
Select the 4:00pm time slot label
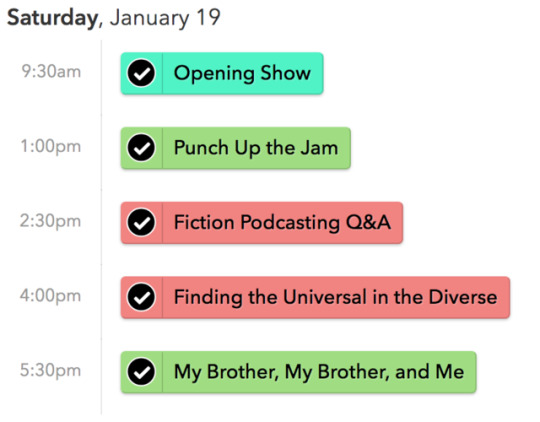[50, 296]
